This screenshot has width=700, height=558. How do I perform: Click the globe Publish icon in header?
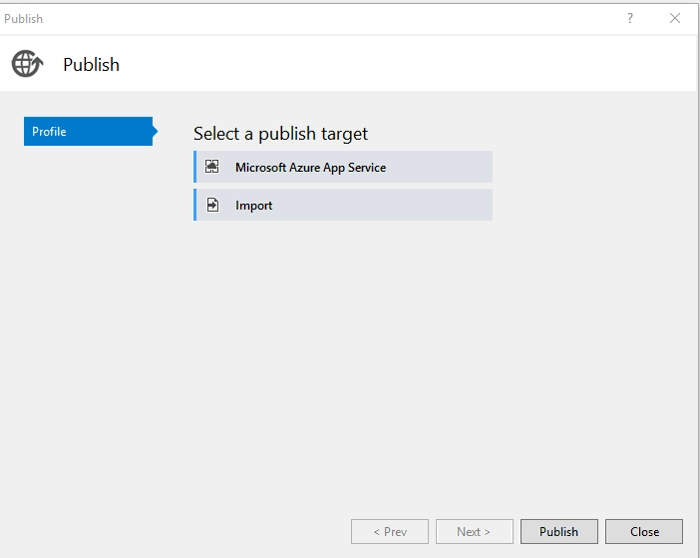[27, 64]
